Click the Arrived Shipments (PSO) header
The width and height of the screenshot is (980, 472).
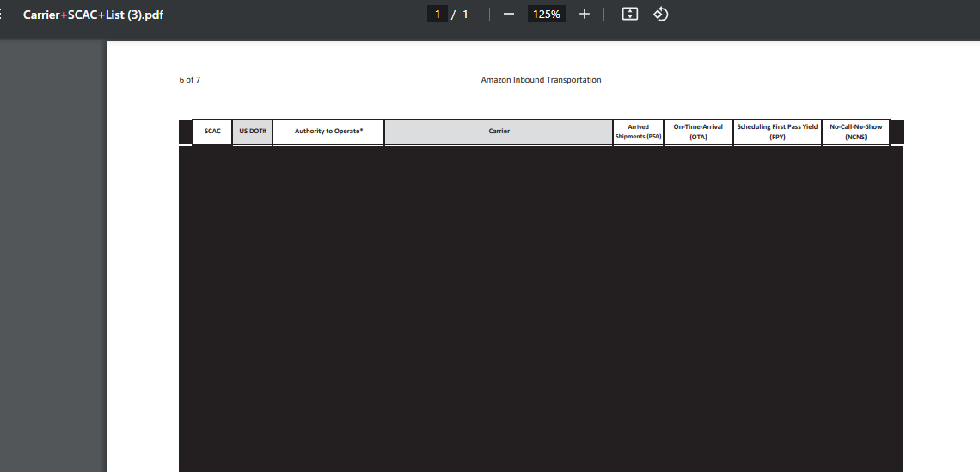tap(638, 132)
